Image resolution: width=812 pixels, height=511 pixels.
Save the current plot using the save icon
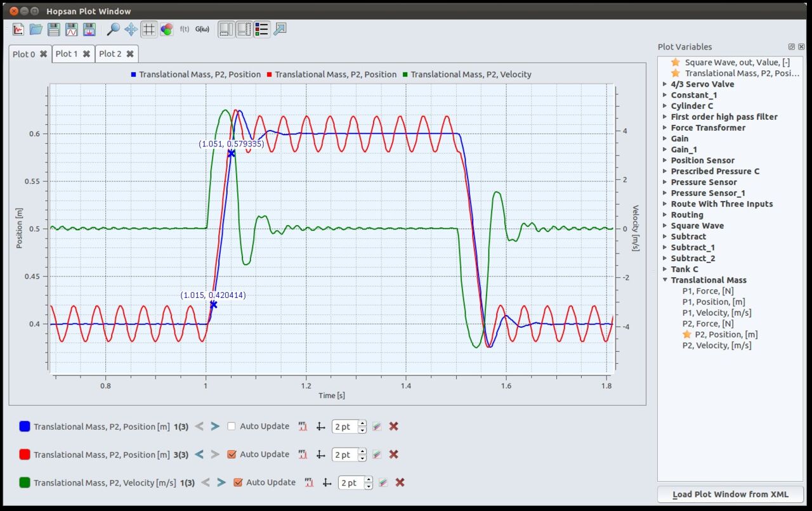(54, 29)
